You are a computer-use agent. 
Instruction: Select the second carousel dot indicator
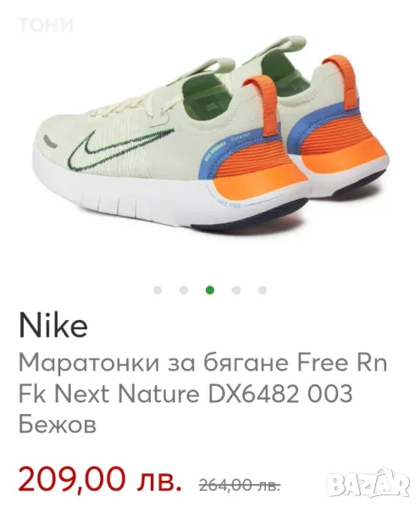pos(184,290)
